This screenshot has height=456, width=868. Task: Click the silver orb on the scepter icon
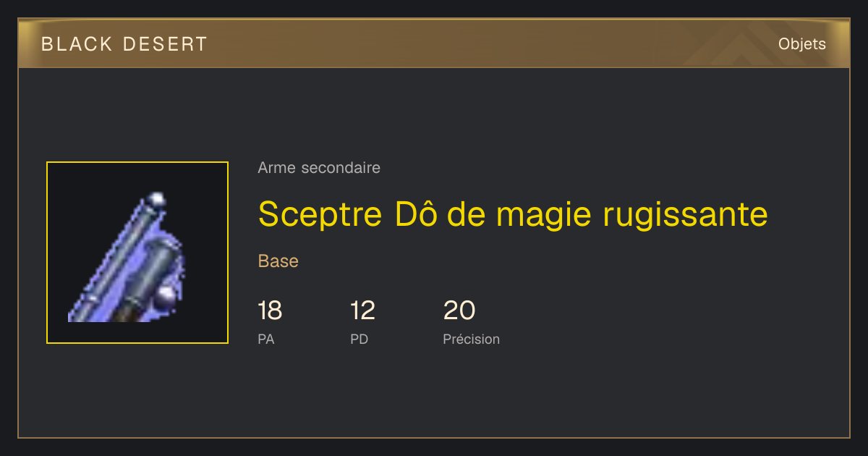click(168, 295)
